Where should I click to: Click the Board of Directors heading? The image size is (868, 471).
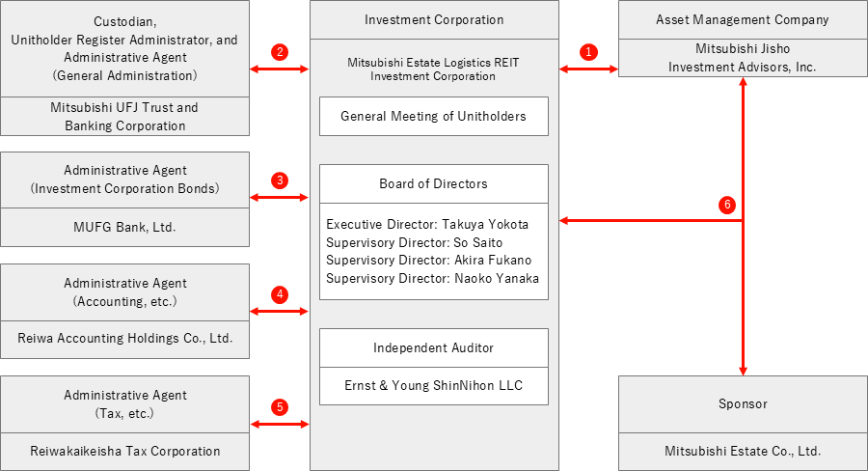click(x=434, y=183)
